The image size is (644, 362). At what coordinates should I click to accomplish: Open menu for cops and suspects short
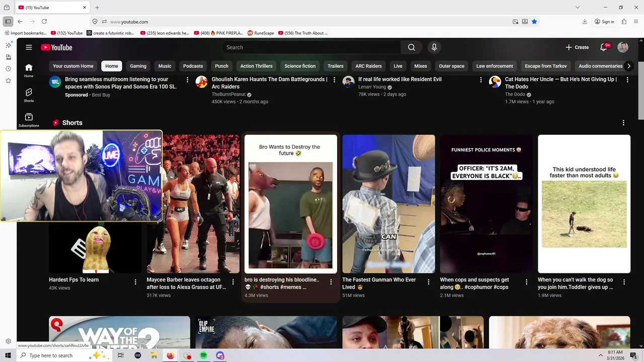click(526, 282)
